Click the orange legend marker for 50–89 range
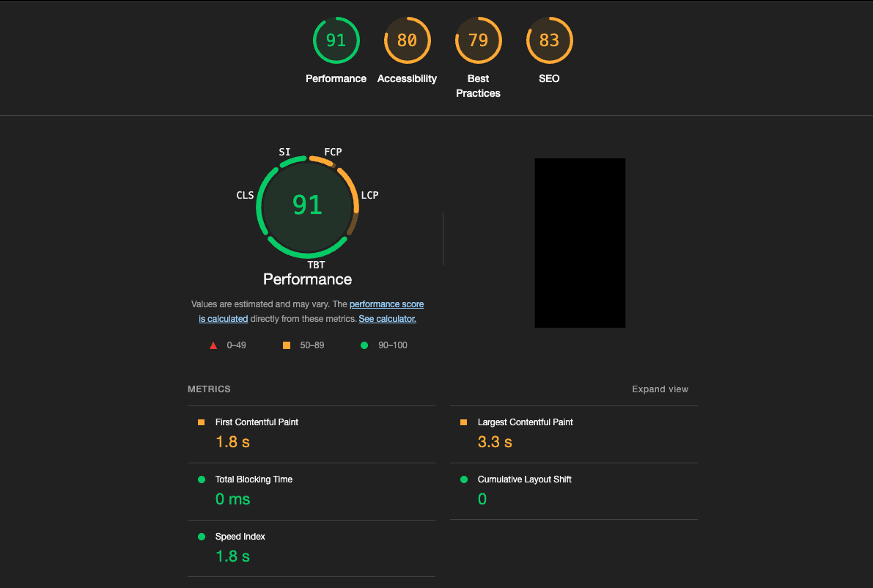 [286, 345]
